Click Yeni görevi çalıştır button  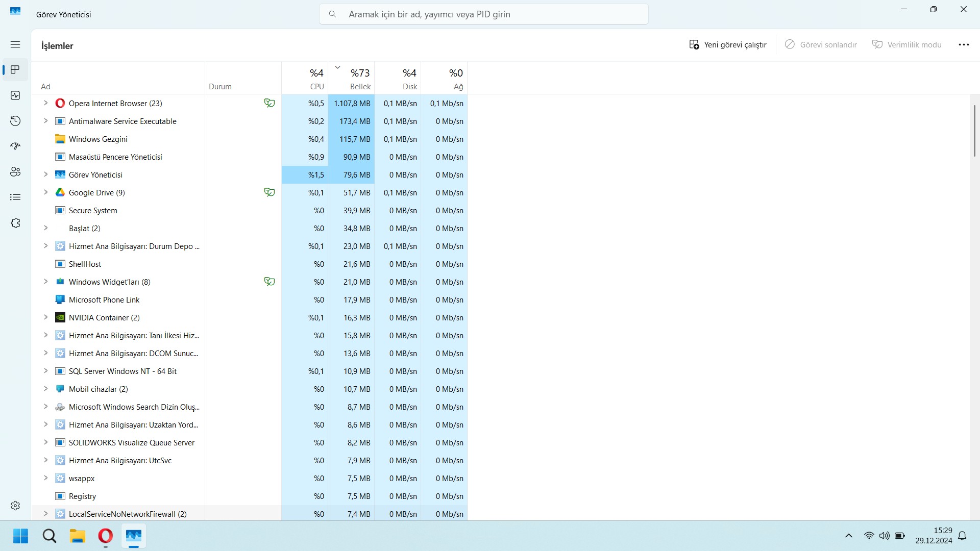click(x=728, y=45)
